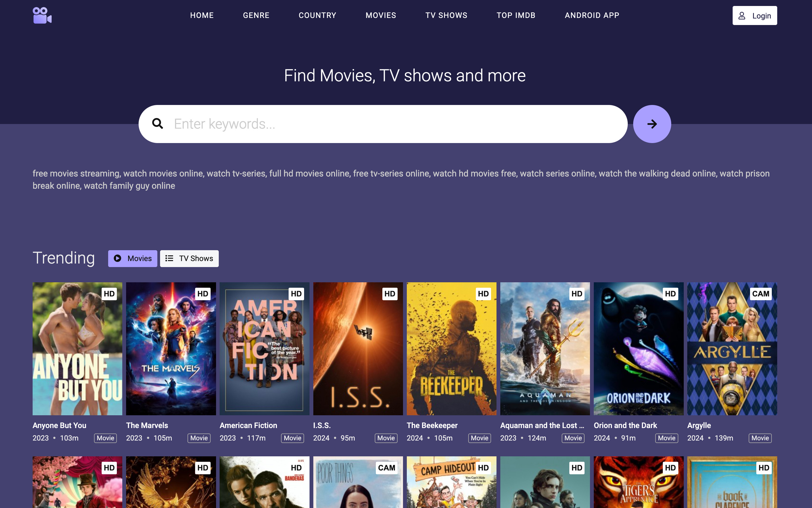Open The Marvels title link
The image size is (812, 508).
tap(147, 425)
